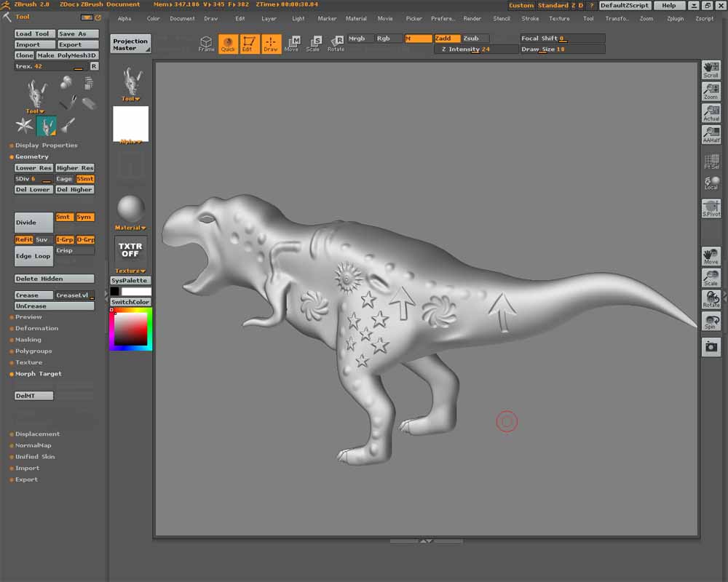Select the star PolyMesh tool thumbnail

(24, 125)
